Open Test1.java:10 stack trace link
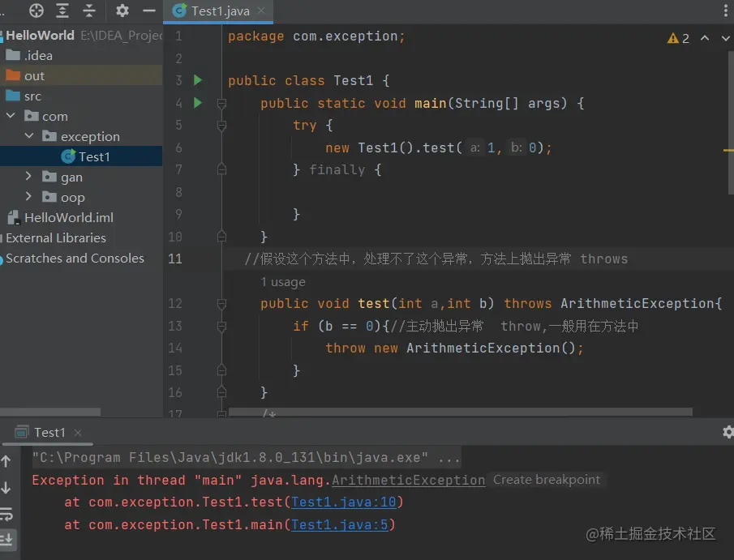Screen dimensions: 734x560 click(344, 502)
